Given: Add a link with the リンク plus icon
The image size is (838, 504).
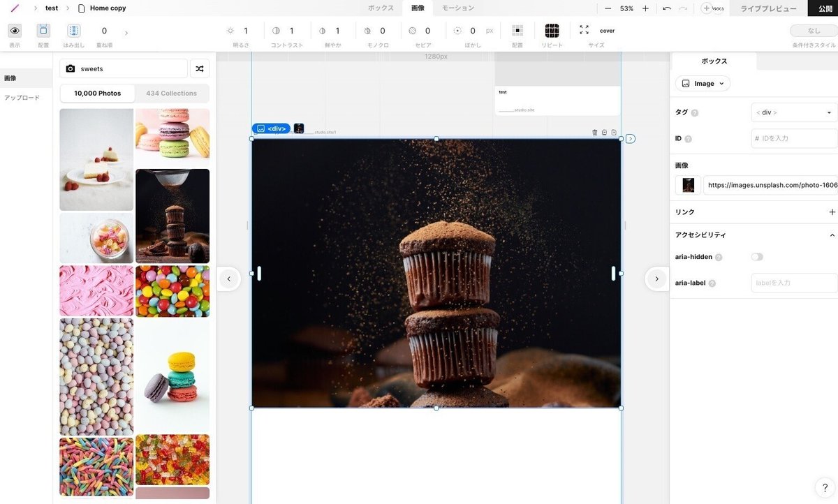Looking at the screenshot, I should 832,212.
